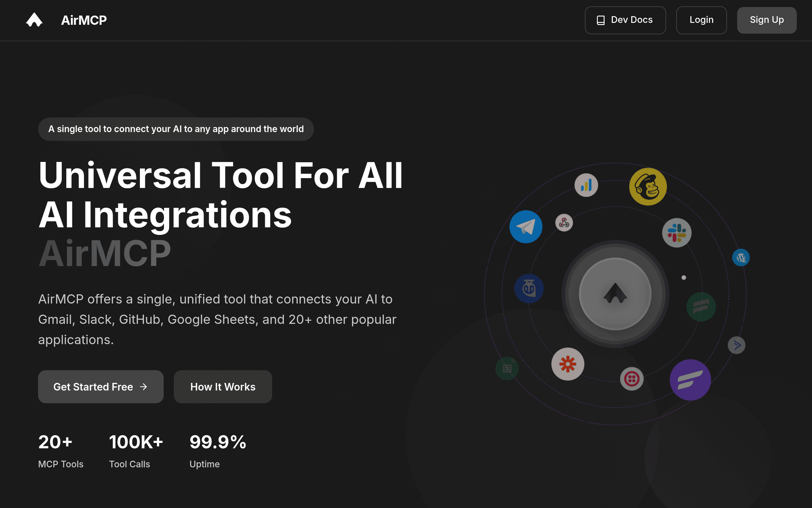
Task: Click the AirMCP logo icon in header
Action: tap(34, 20)
